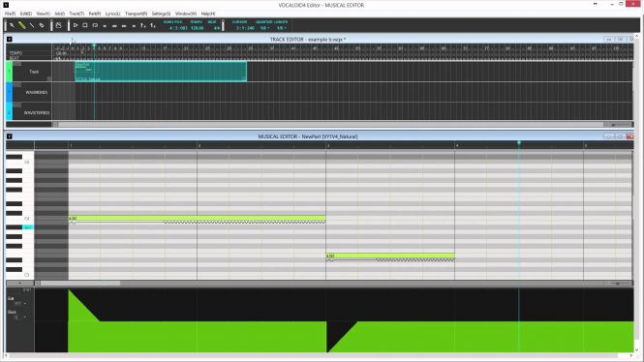Open the Track menu
This screenshot has height=362, width=644.
[x=77, y=14]
